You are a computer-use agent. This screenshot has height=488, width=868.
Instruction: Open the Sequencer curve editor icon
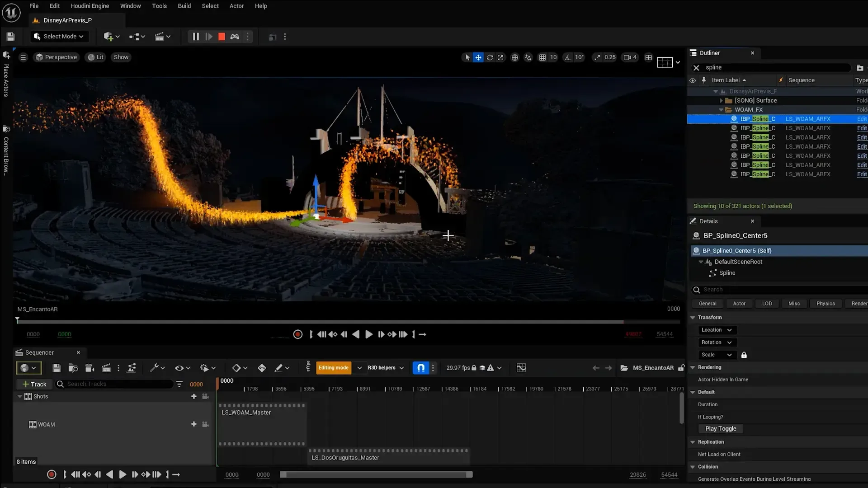click(x=521, y=368)
